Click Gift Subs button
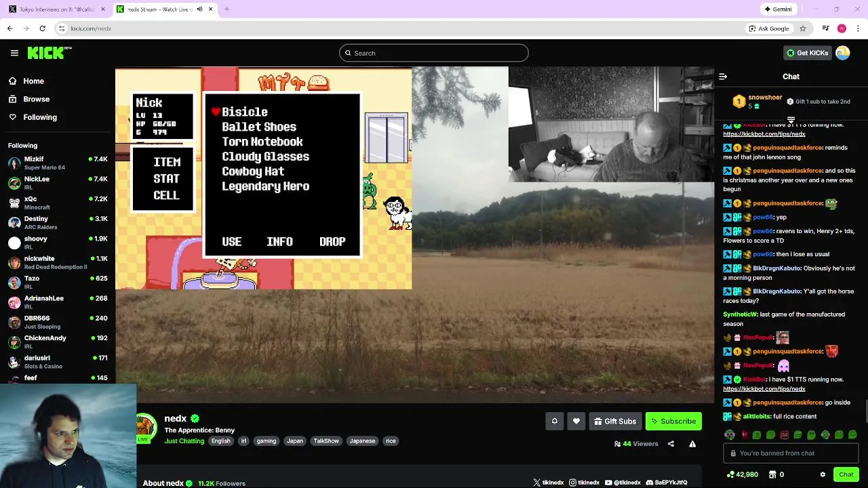Screen dimensions: 868x488 (x=615, y=422)
